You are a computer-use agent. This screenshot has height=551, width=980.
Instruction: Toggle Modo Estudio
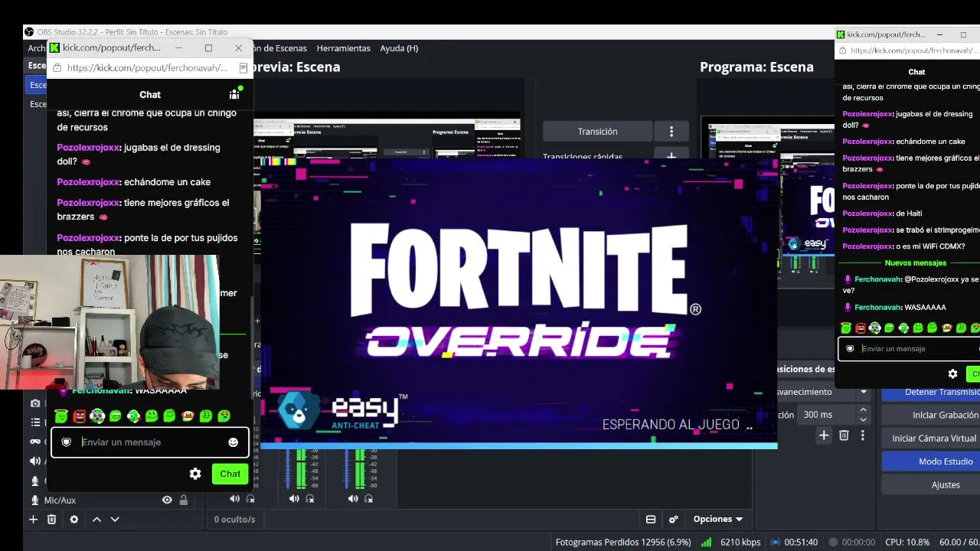tap(931, 461)
